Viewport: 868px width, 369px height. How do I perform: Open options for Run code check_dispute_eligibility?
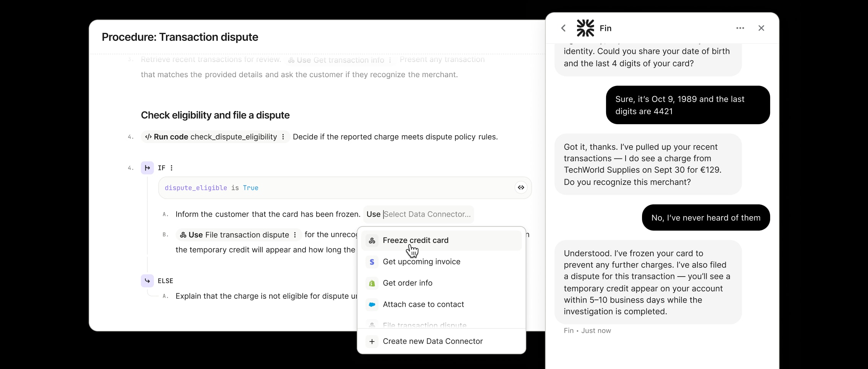(x=283, y=137)
